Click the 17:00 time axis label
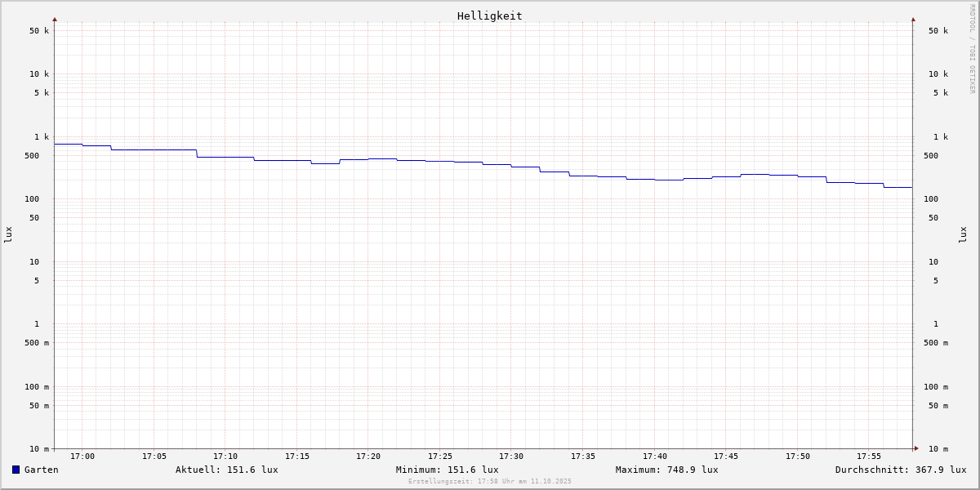The height and width of the screenshot is (490, 980). click(82, 457)
